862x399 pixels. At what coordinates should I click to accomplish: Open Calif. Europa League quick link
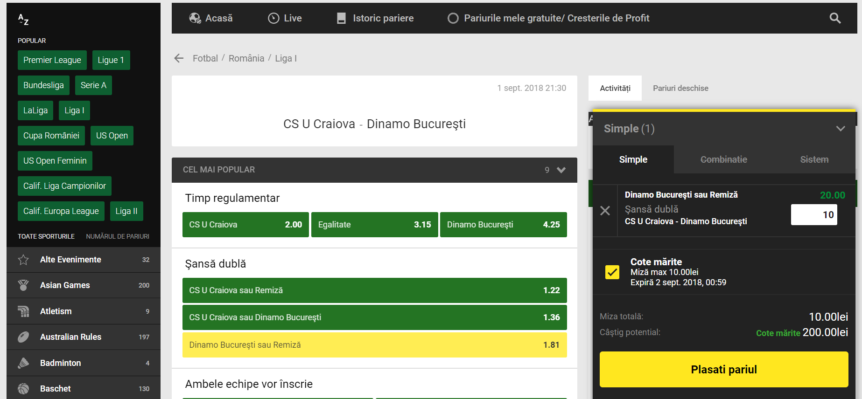(61, 211)
